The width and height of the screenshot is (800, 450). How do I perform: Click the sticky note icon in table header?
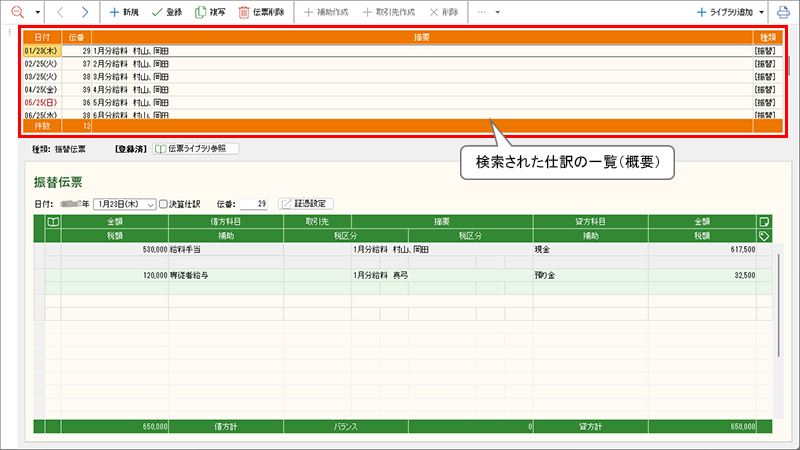(764, 221)
